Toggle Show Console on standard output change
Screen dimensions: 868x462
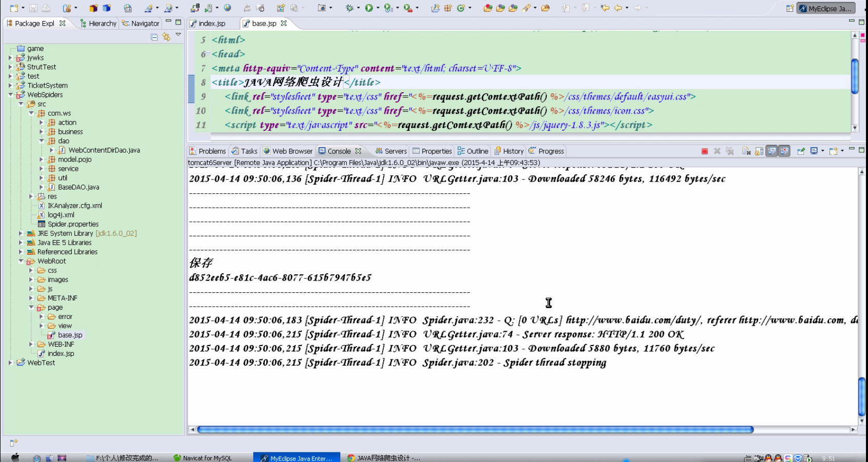pos(772,151)
